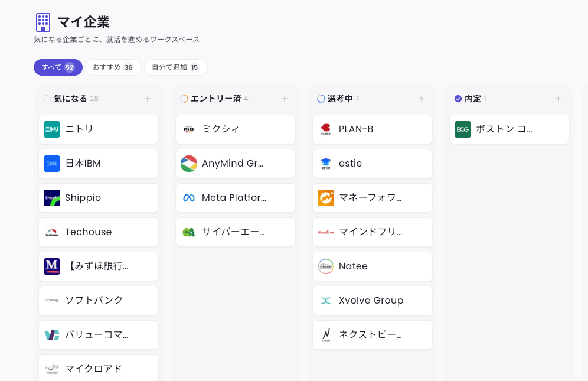Open the マネーフォワ… company card
Viewport: 588px width, 381px height.
tap(373, 198)
